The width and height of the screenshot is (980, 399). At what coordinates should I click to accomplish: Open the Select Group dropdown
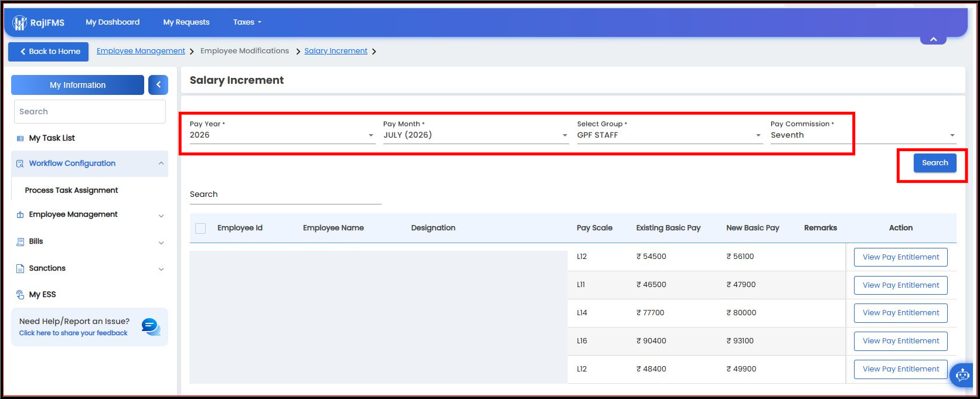pos(669,135)
